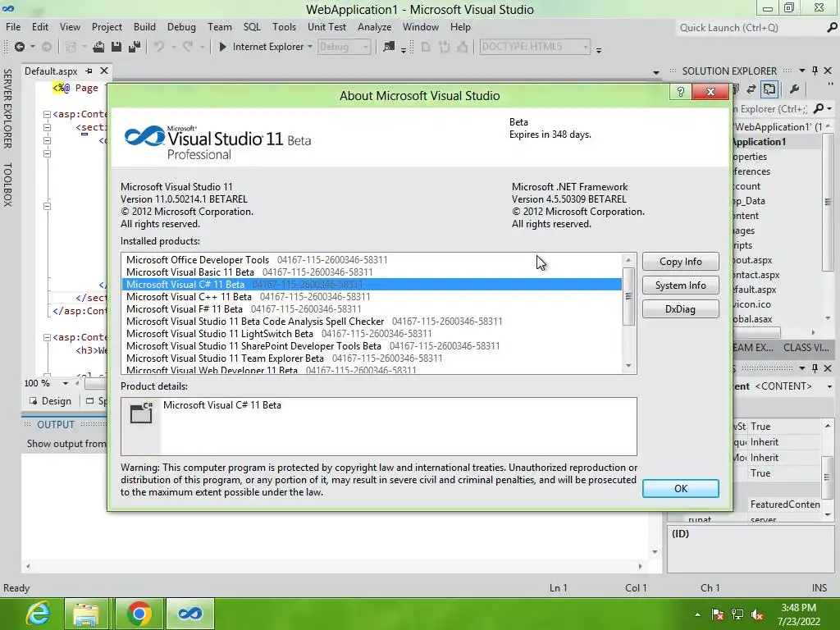Image resolution: width=840 pixels, height=630 pixels.
Task: Open the Toolbox side tab
Action: [x=7, y=185]
